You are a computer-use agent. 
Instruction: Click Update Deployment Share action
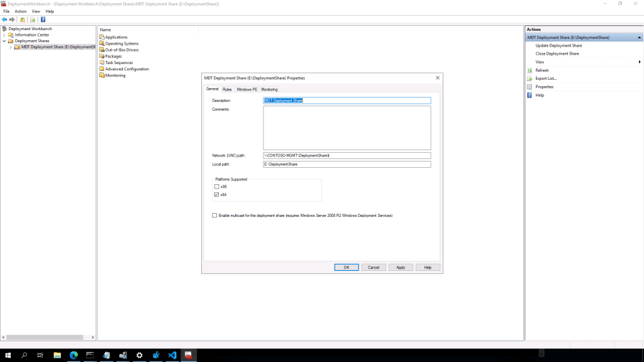click(558, 45)
